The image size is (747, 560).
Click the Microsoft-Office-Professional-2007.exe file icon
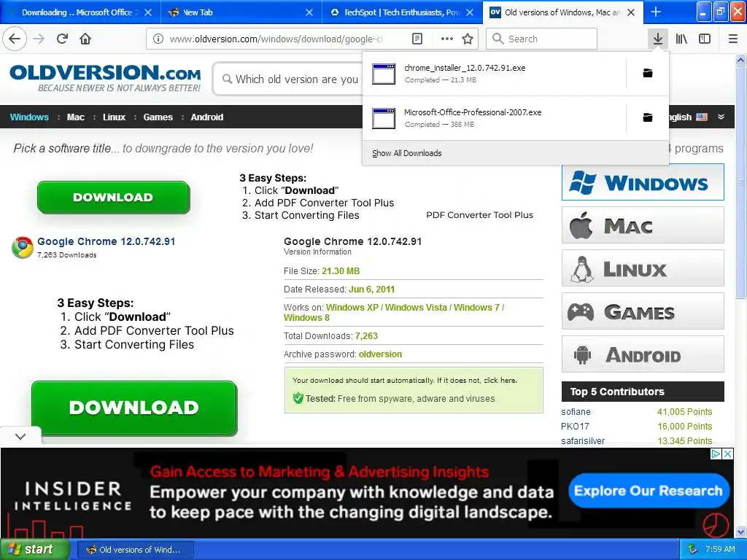[x=384, y=118]
